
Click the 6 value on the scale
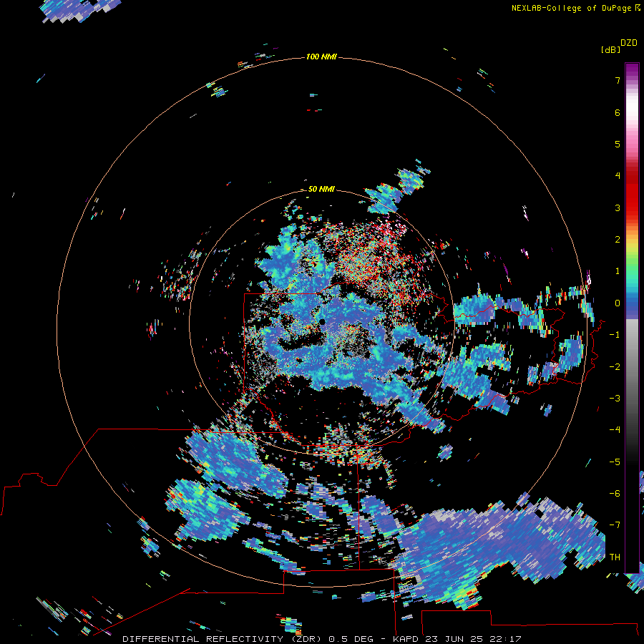click(x=618, y=112)
